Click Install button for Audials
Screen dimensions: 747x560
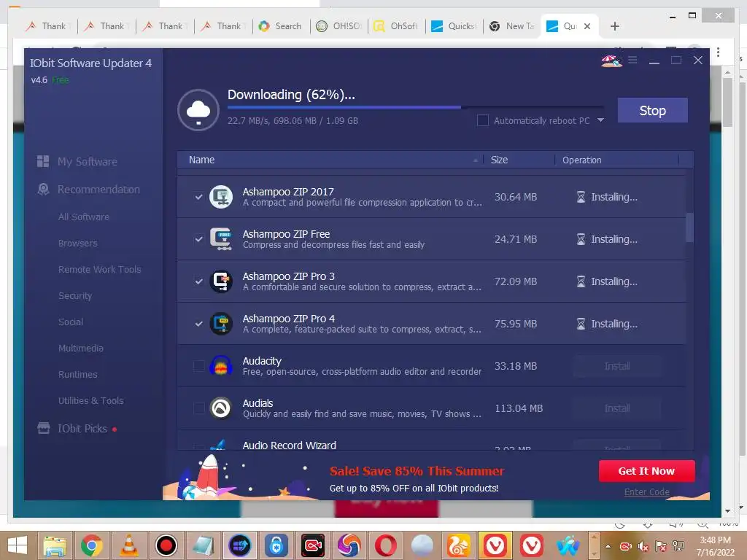(617, 408)
